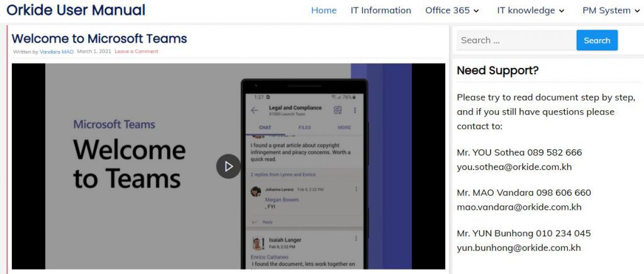Click the icon left of the header three-dot menu
Viewport: 644px width, 274px height.
tap(338, 110)
